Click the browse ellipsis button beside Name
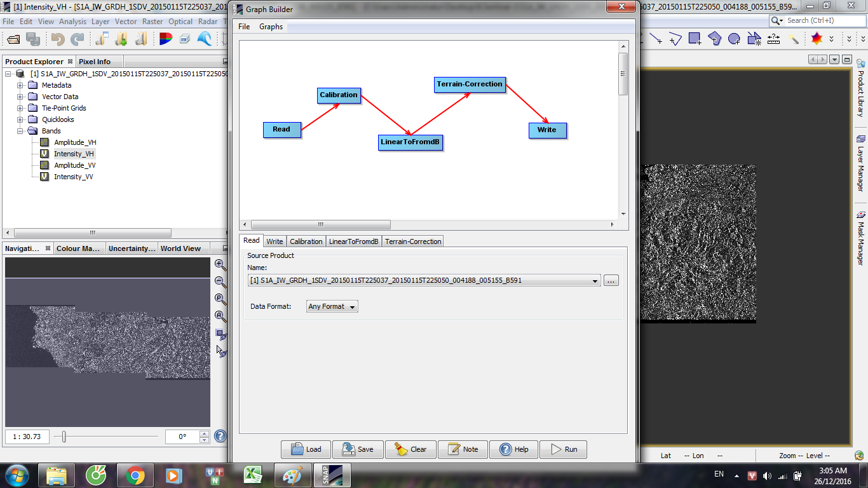Viewport: 868px width, 488px height. point(611,280)
